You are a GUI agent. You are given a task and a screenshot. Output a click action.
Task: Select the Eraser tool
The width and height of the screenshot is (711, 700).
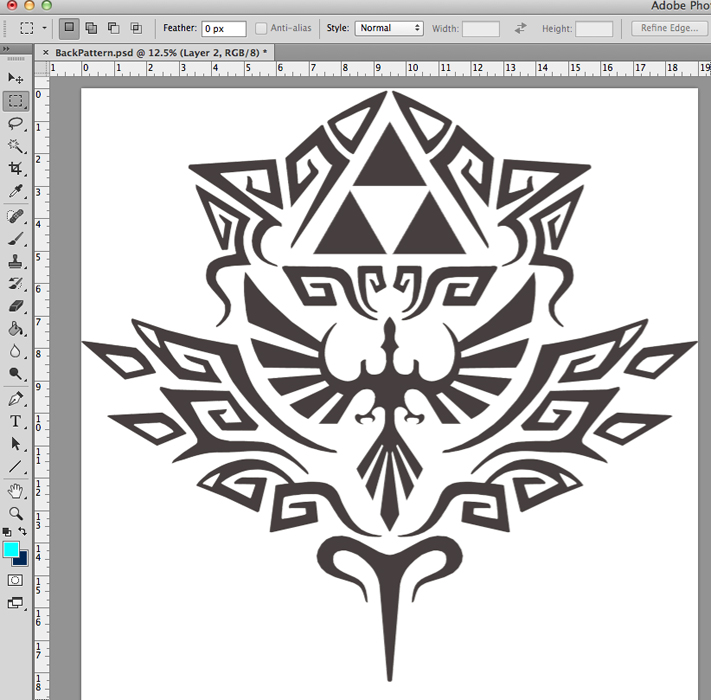(x=15, y=306)
